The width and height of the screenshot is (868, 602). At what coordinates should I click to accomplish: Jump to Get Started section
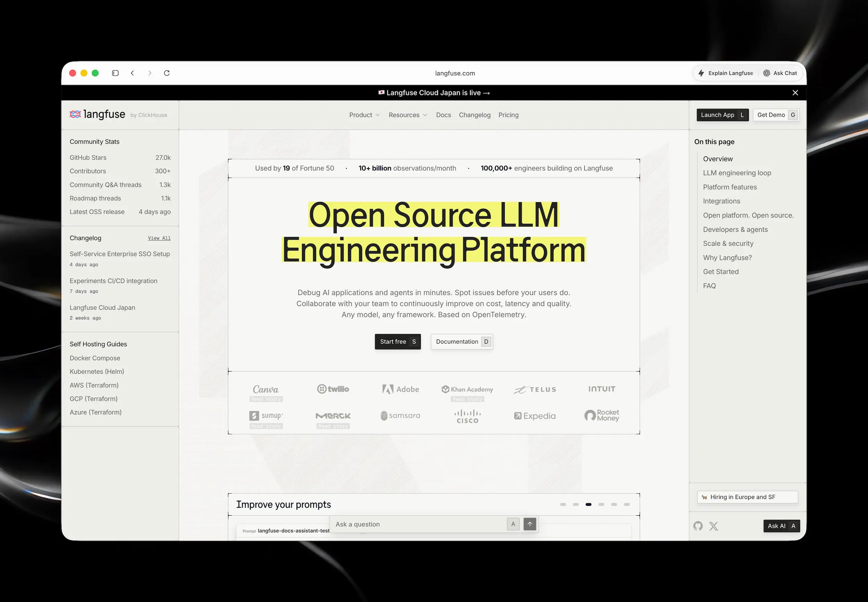721,272
